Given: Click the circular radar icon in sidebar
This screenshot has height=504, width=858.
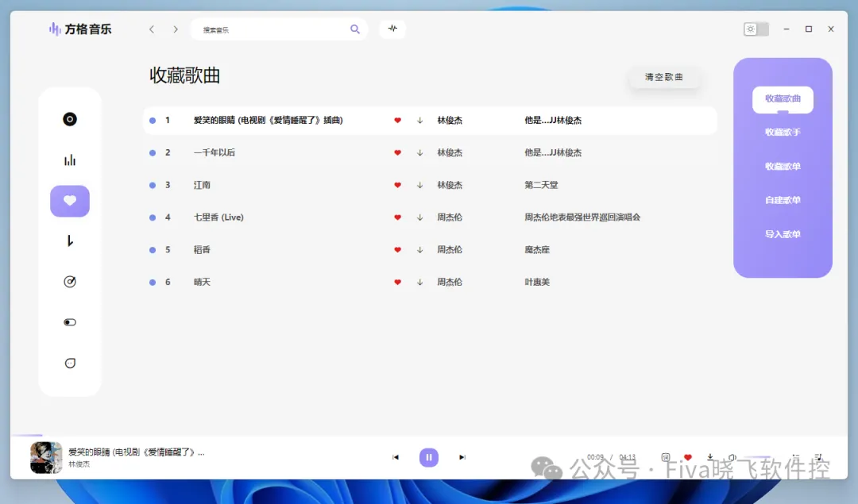Looking at the screenshot, I should (x=69, y=282).
